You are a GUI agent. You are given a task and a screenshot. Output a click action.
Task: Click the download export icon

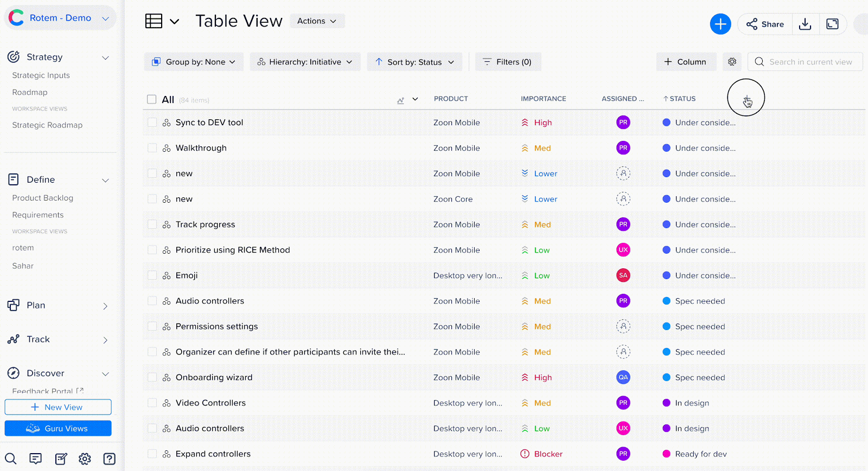pos(805,24)
